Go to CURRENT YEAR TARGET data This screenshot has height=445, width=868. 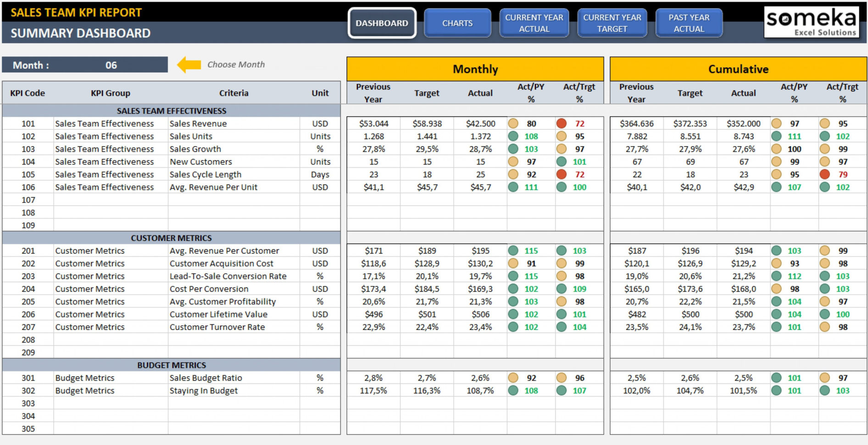click(612, 23)
